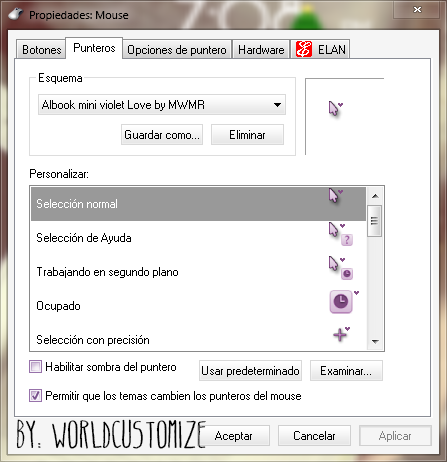Viewport: 447px width, 462px height.
Task: Click the pointer list scroll-down arrow
Action: pos(375,341)
